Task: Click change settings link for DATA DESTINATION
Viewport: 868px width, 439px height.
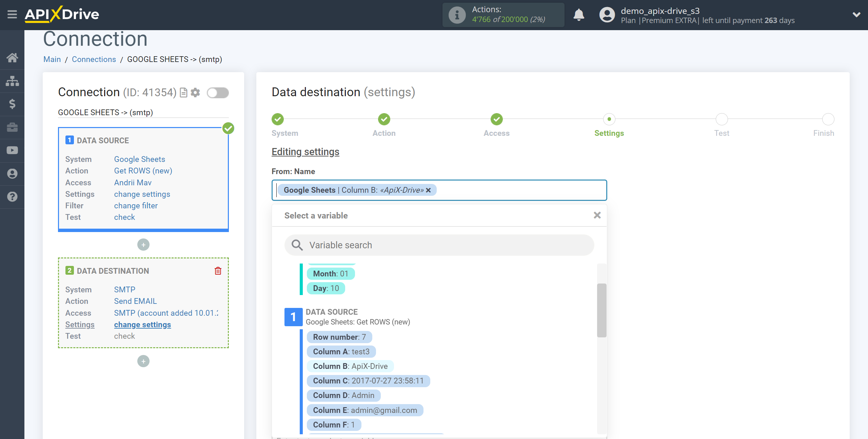Action: 142,324
